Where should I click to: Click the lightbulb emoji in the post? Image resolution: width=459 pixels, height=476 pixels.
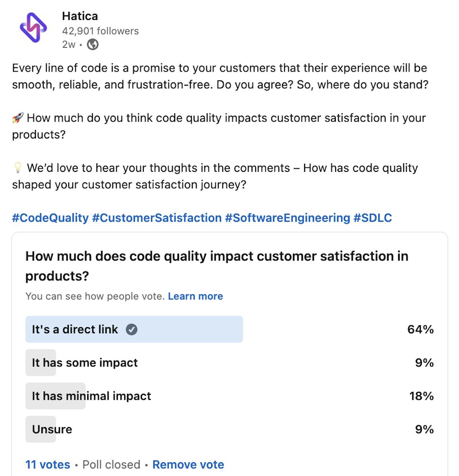tap(17, 168)
